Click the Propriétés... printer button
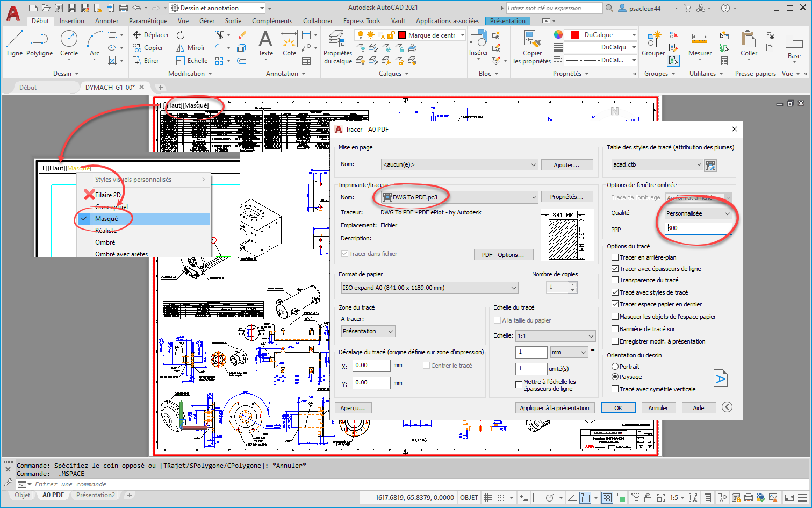The image size is (812, 508). pyautogui.click(x=566, y=197)
